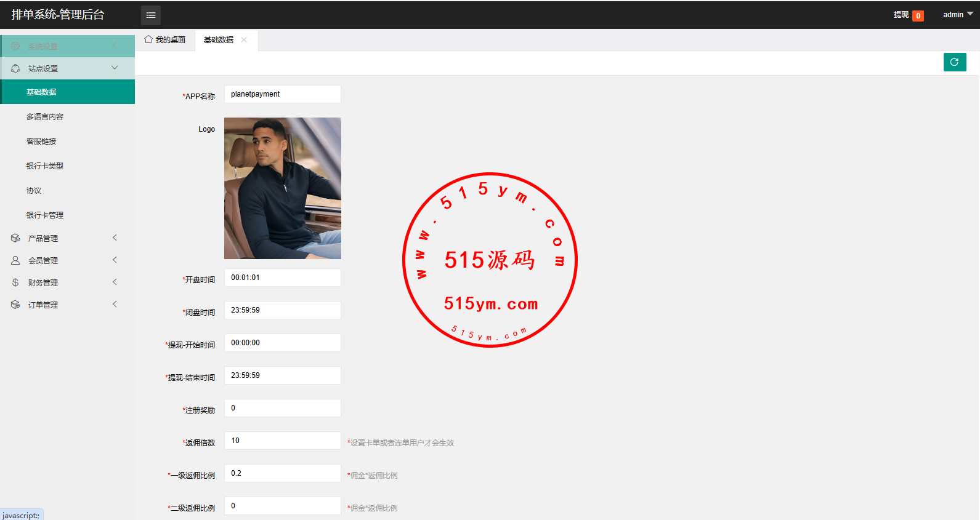
Task: Open the admin user dropdown
Action: point(958,15)
